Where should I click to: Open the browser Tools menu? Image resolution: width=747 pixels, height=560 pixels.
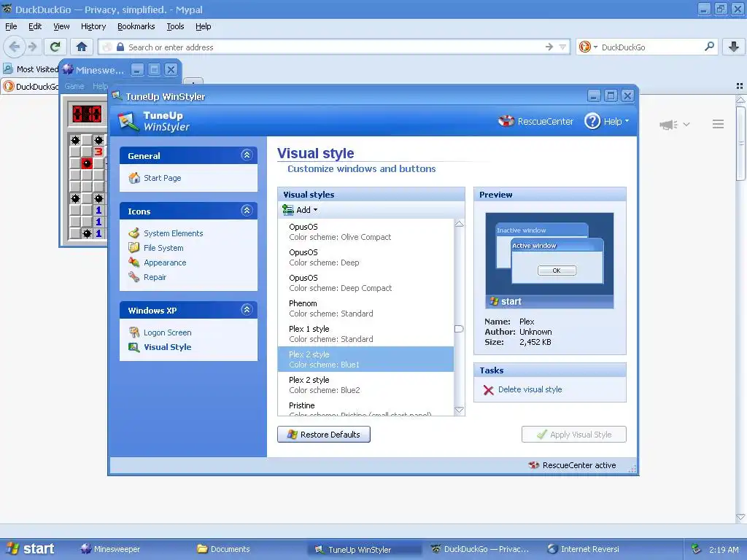[x=175, y=26]
